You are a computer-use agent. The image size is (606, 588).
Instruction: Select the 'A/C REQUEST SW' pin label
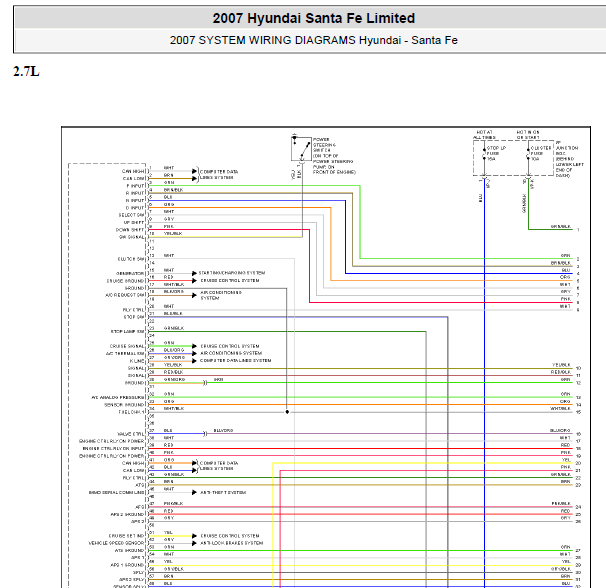coord(124,295)
